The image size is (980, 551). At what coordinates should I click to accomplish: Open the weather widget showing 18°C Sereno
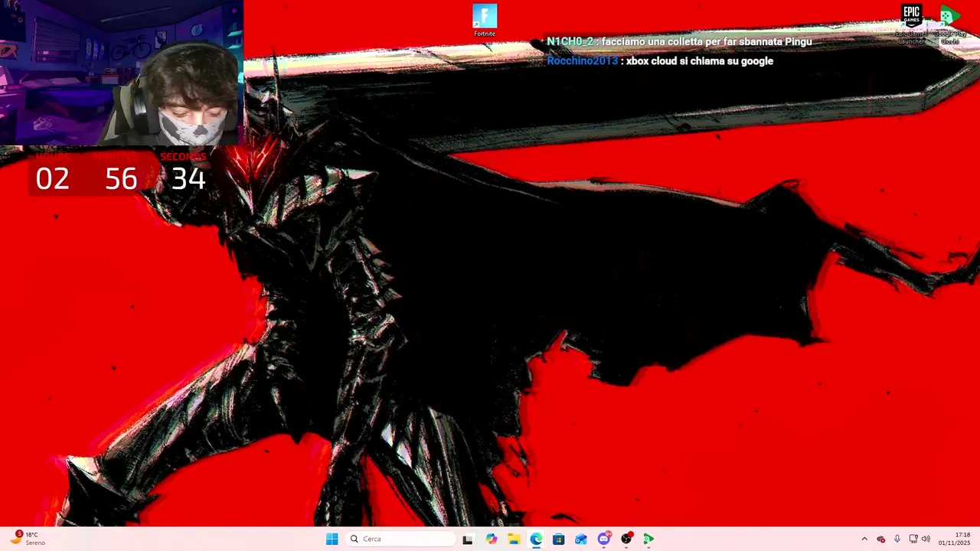pyautogui.click(x=28, y=539)
